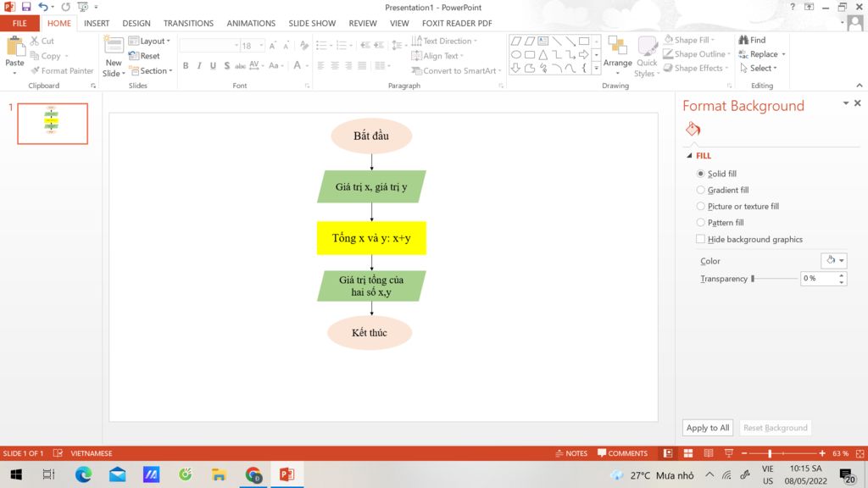Image resolution: width=868 pixels, height=488 pixels.
Task: Click the Format Painter tool
Action: (62, 71)
